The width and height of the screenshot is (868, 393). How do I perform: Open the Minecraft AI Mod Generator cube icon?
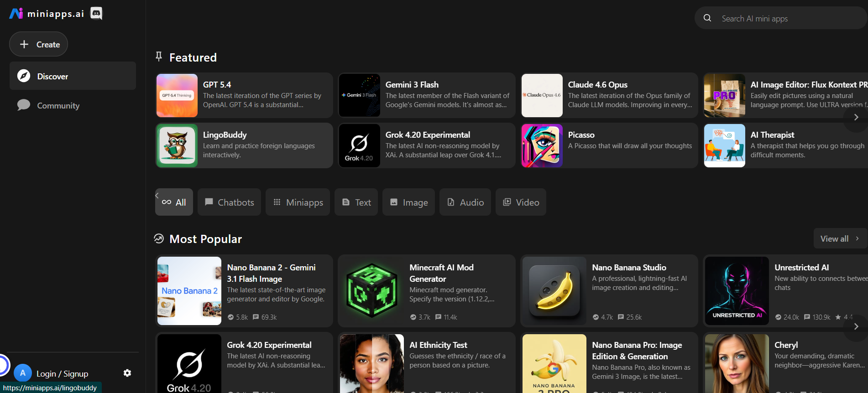372,291
